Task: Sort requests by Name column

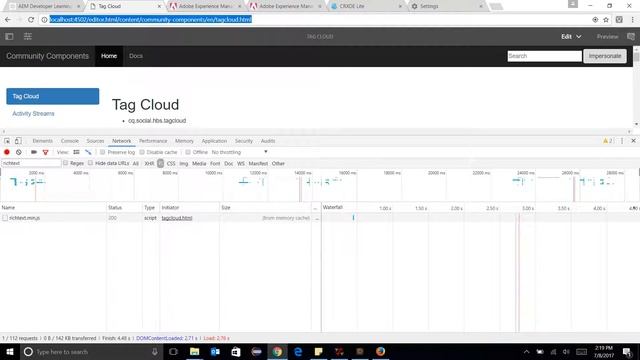Action: (x=53, y=208)
